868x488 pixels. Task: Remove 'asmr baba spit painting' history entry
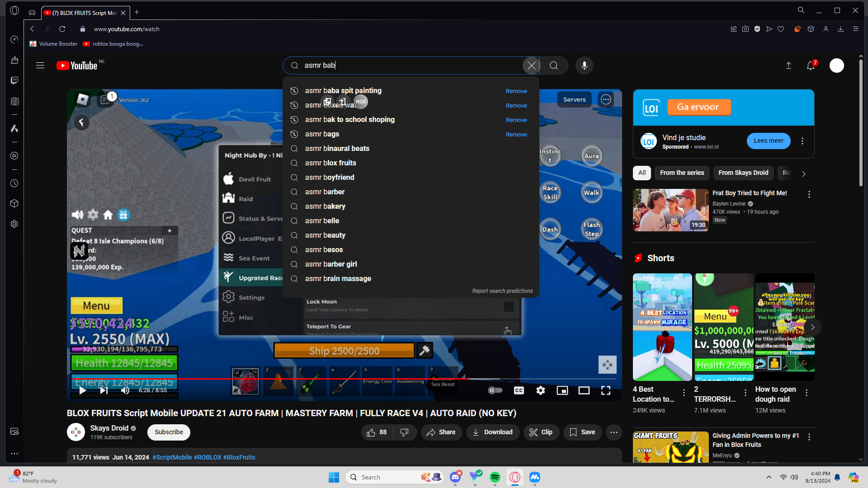point(516,91)
